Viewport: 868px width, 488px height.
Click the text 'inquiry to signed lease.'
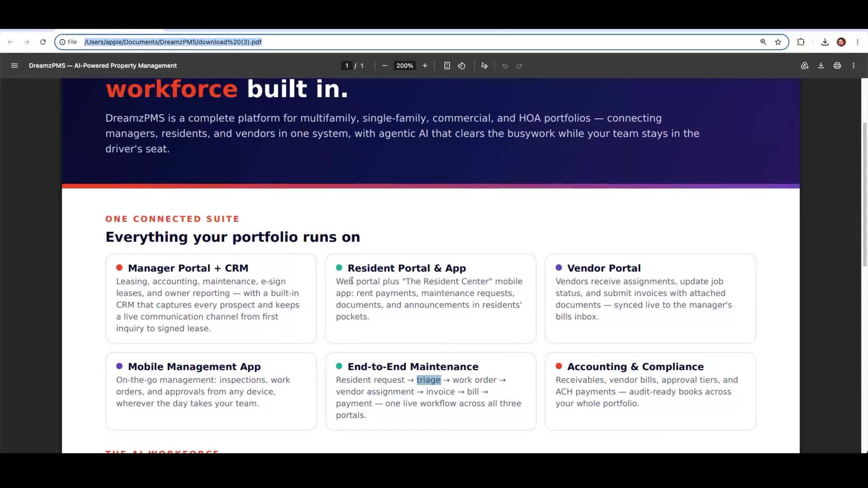coord(163,329)
